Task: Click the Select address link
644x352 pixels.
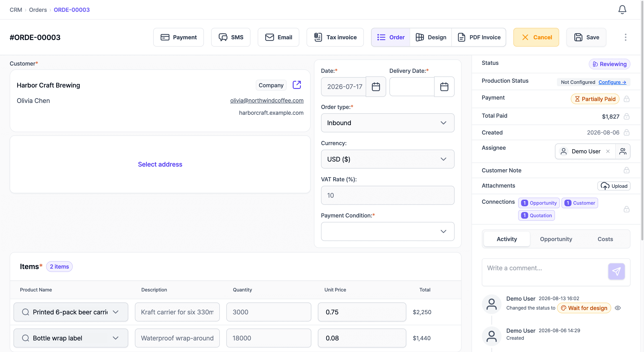Action: tap(160, 164)
